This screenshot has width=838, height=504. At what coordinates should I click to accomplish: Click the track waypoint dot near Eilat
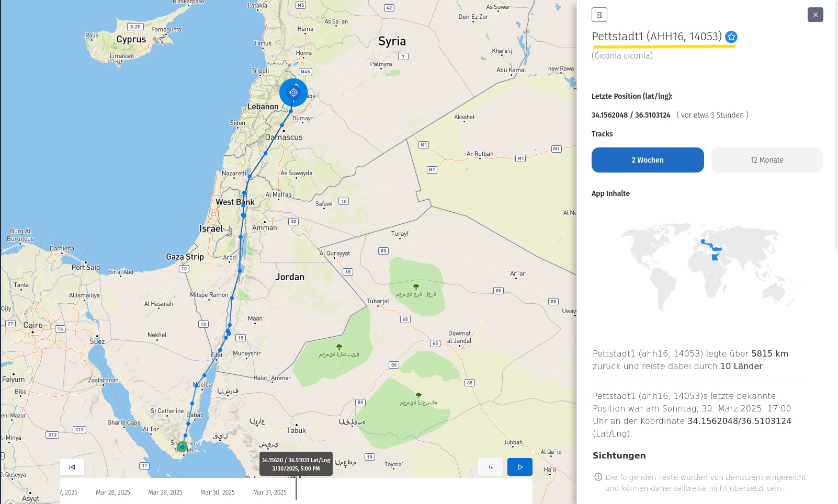coord(220,350)
